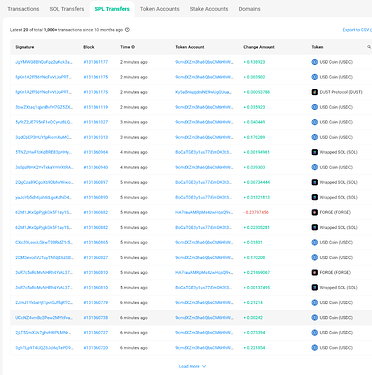
Task: Open the SOL Transfers tab
Action: point(67,9)
